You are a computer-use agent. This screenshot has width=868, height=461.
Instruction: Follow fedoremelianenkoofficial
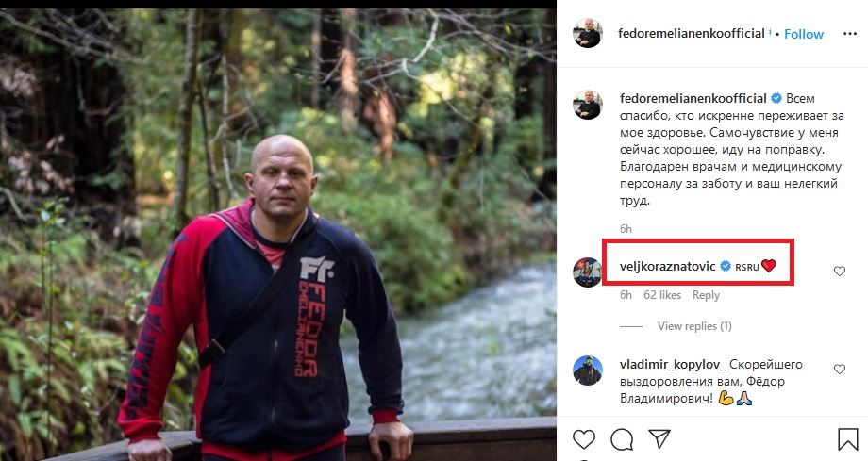pos(804,34)
